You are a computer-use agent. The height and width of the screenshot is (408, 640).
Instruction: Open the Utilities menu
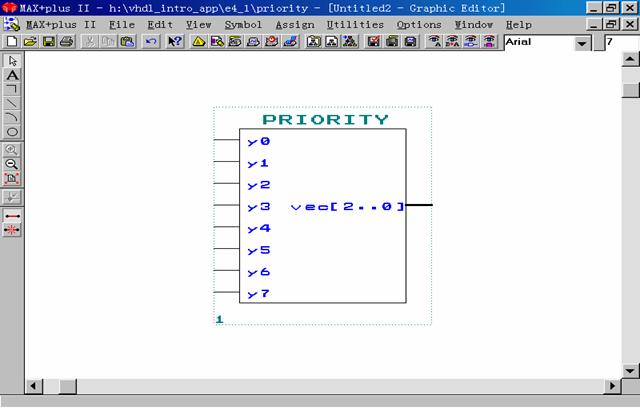pyautogui.click(x=355, y=25)
